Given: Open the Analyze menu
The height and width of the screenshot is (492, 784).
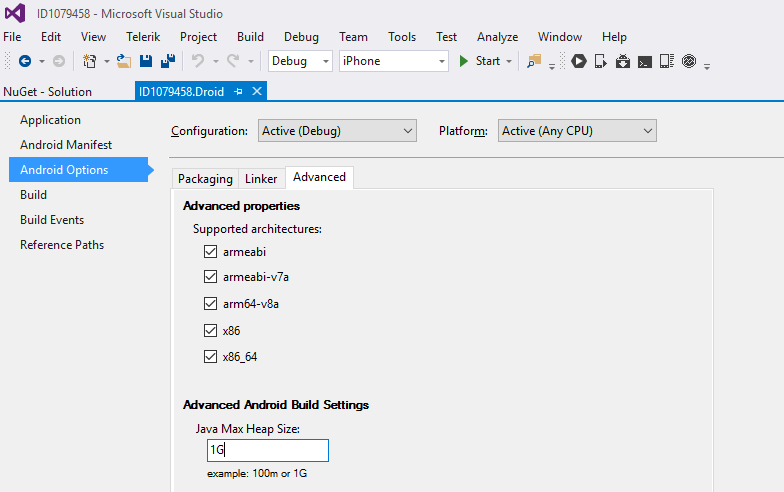Looking at the screenshot, I should click(x=497, y=37).
